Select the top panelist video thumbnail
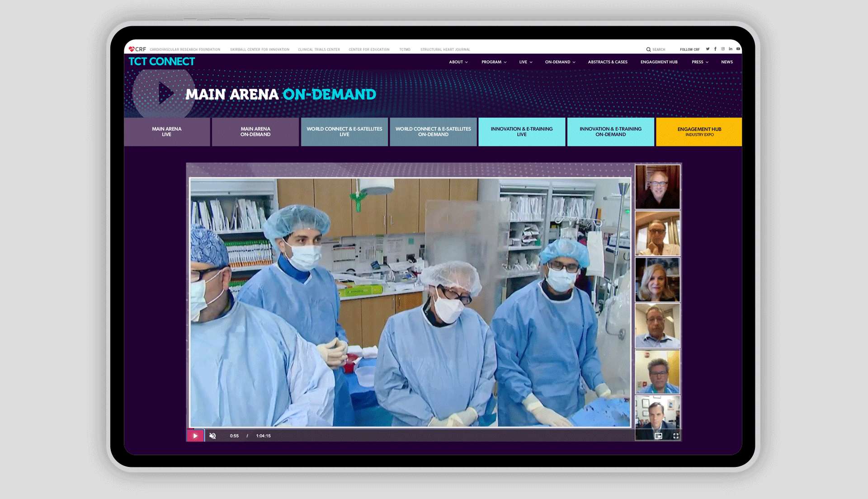868x499 pixels. [657, 187]
